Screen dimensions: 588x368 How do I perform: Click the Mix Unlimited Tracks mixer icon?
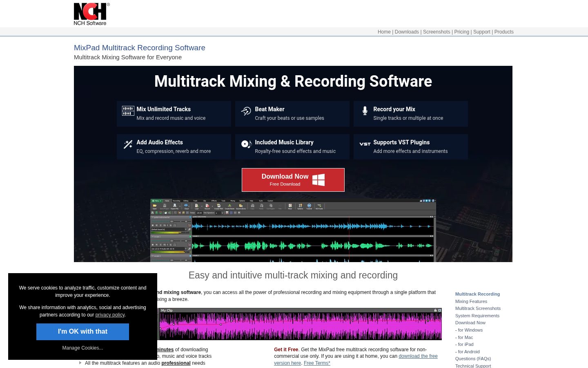pyautogui.click(x=128, y=110)
